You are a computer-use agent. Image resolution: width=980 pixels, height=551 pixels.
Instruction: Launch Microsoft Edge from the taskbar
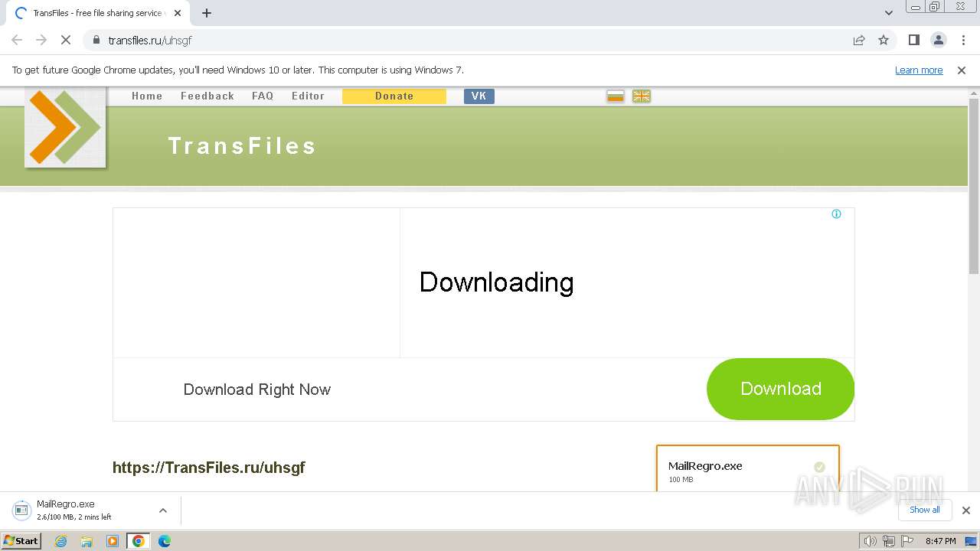click(x=165, y=541)
